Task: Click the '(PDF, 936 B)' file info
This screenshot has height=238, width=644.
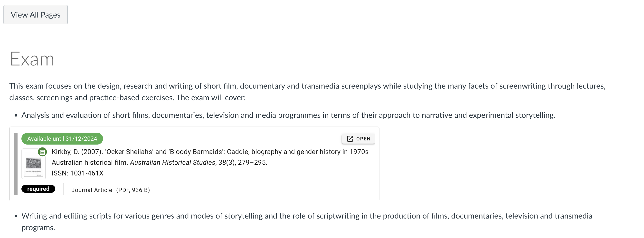Action: click(x=133, y=190)
